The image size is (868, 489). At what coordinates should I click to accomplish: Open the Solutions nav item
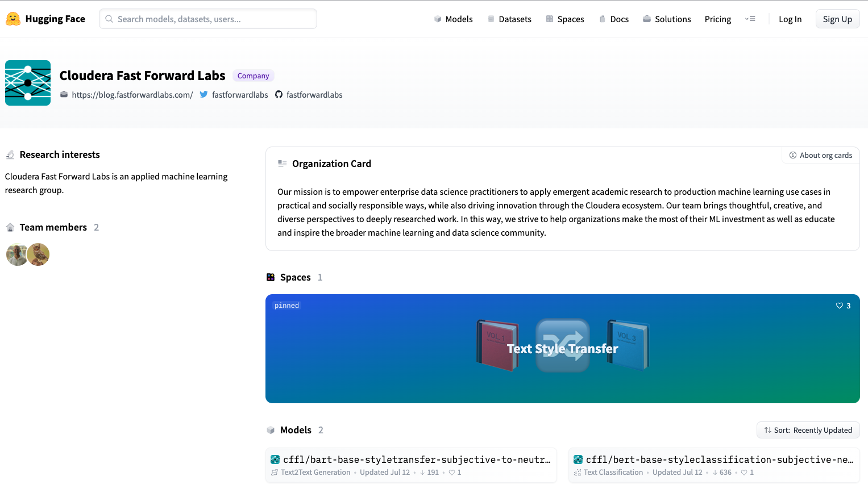[x=667, y=19]
